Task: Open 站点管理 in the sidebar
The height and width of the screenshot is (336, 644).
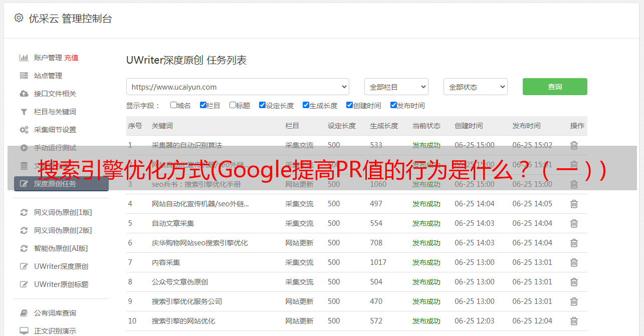Action: point(48,76)
